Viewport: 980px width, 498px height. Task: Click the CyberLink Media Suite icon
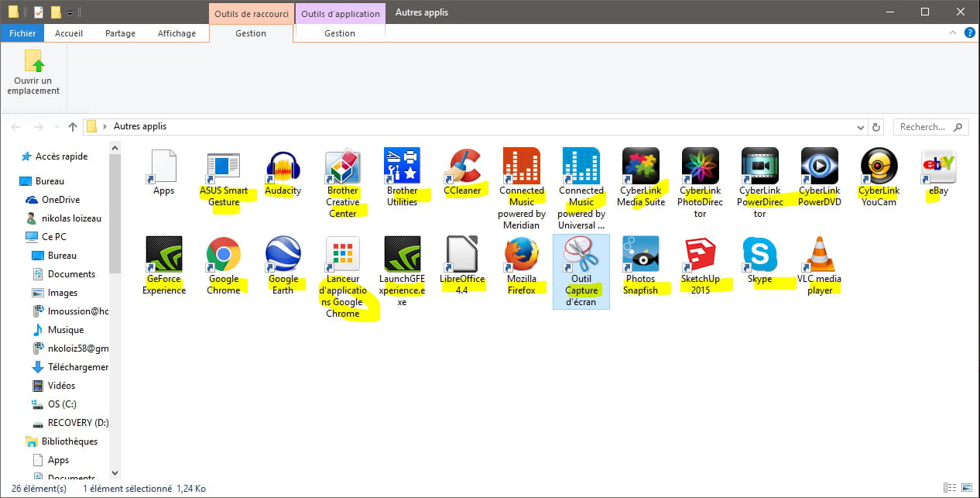click(640, 166)
